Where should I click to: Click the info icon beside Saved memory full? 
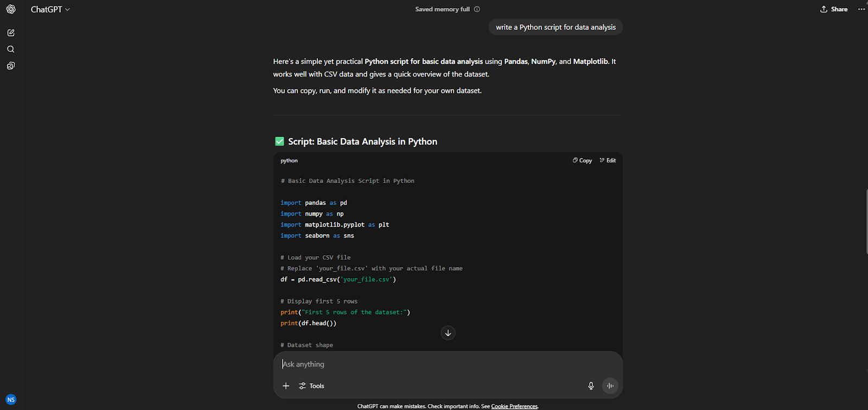pyautogui.click(x=477, y=9)
